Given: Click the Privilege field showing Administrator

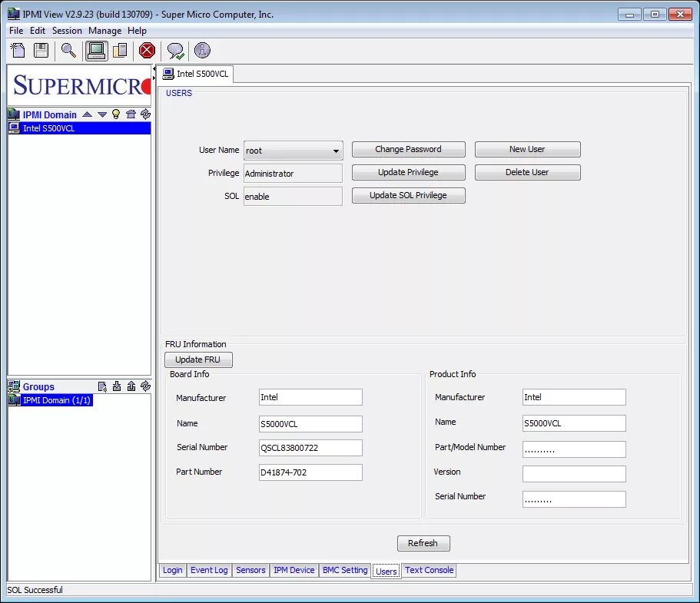Looking at the screenshot, I should click(293, 173).
